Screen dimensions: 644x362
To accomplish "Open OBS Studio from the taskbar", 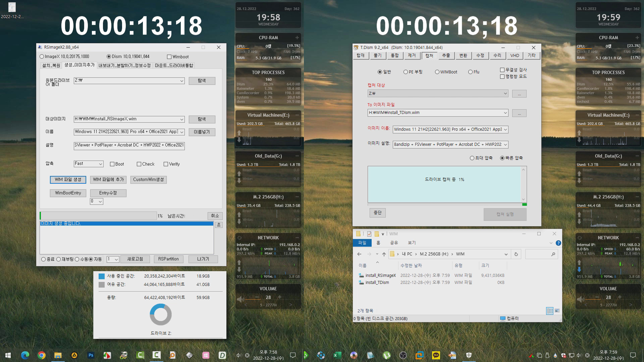I will (403, 355).
